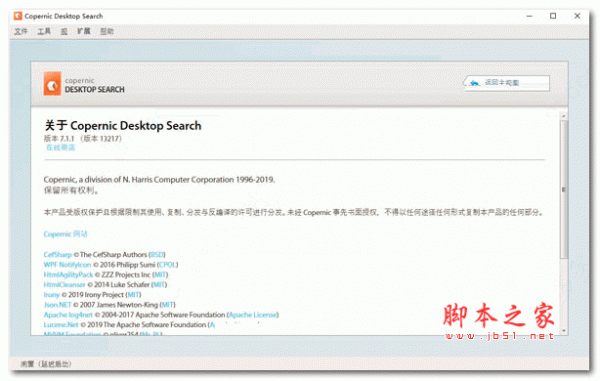
Task: Click the Copernic app icon in title bar
Action: 18,16
